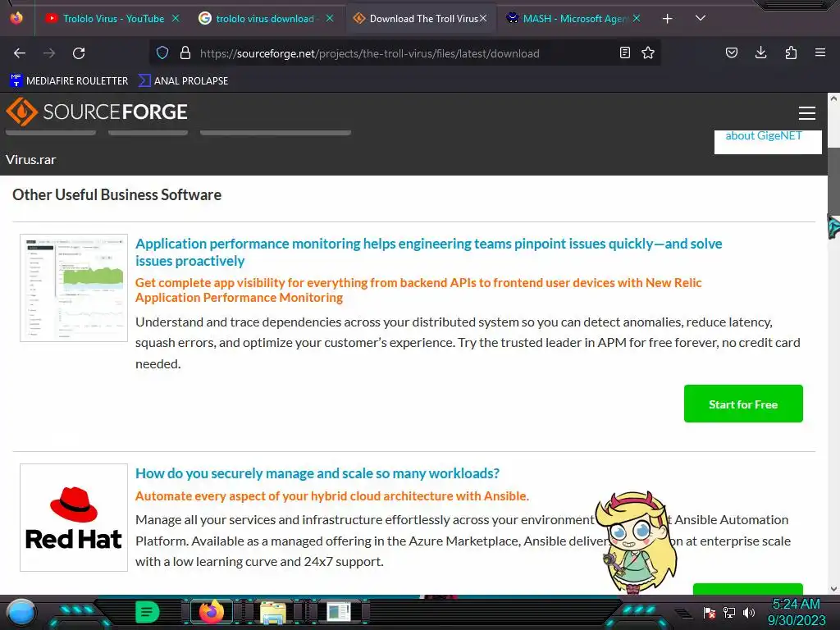Open a new tab with plus button
The width and height of the screenshot is (840, 630).
[668, 19]
